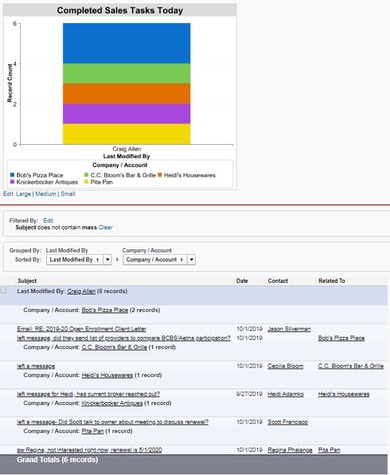
Task: Click the yellow legend swatch for Pita Pan
Action: pyautogui.click(x=86, y=182)
